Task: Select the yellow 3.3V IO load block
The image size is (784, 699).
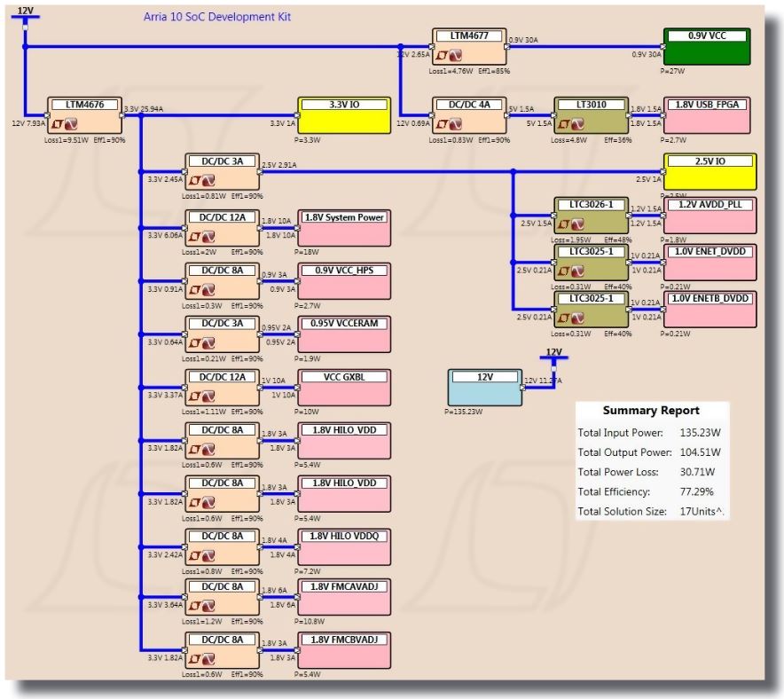Action: (343, 116)
